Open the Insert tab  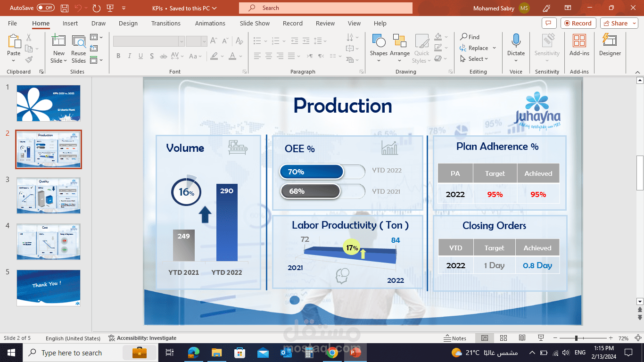click(x=70, y=23)
